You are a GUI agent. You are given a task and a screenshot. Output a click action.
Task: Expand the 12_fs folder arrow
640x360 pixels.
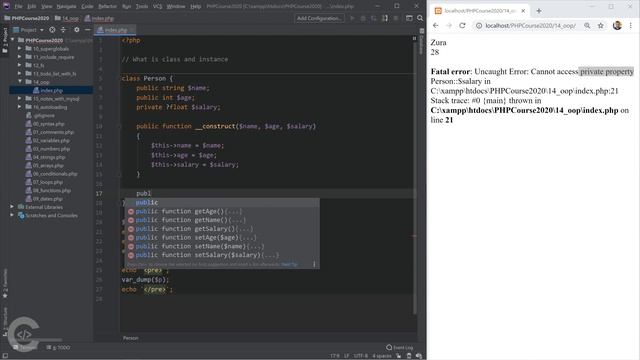click(20, 65)
